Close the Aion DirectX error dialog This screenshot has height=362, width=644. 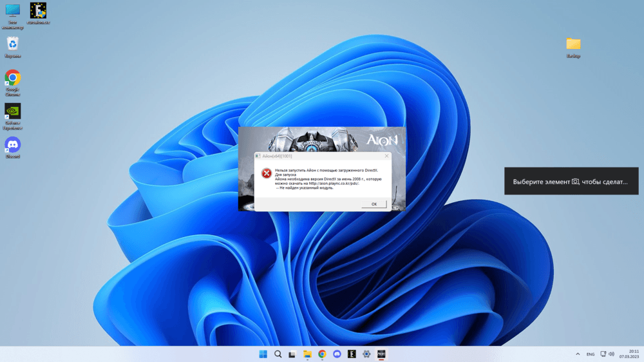[x=386, y=156]
